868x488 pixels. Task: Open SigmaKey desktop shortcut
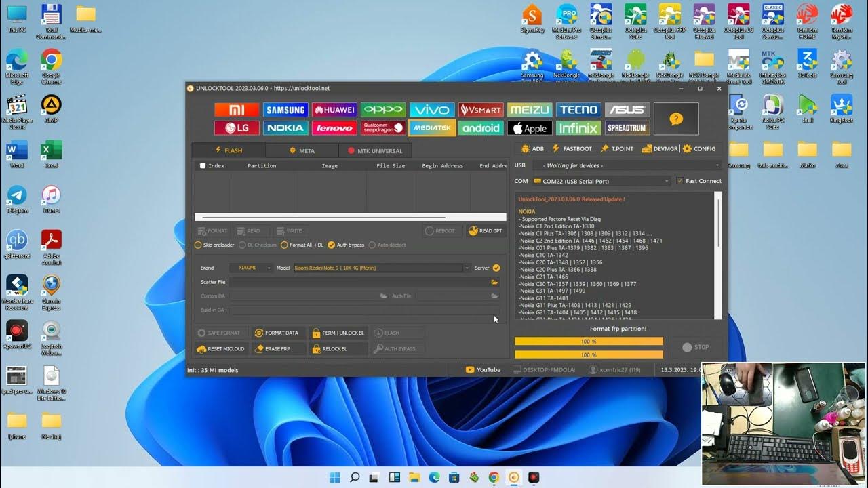(532, 18)
